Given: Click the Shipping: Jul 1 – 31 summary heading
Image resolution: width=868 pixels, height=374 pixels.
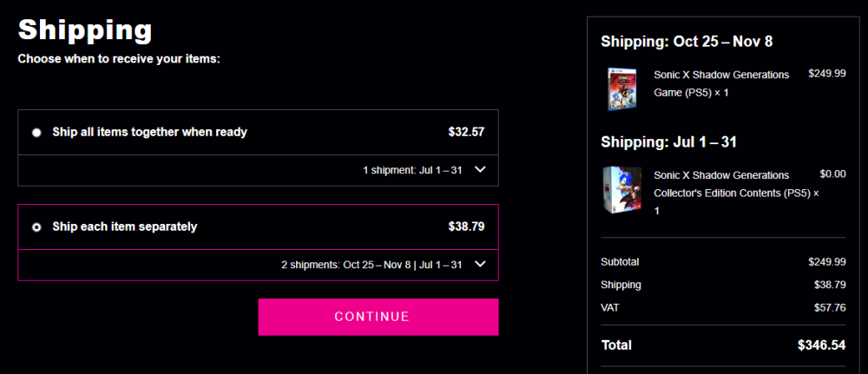Looking at the screenshot, I should (668, 142).
